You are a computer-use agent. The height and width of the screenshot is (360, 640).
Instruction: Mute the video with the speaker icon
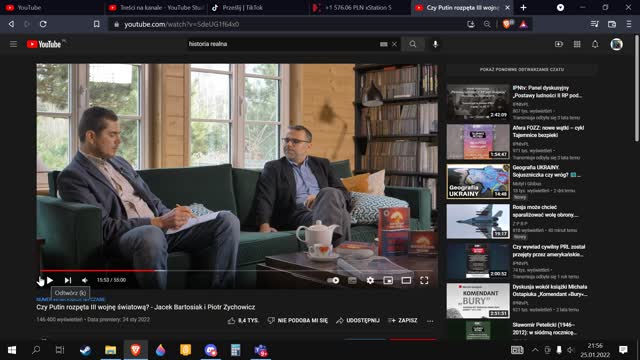[x=84, y=280]
